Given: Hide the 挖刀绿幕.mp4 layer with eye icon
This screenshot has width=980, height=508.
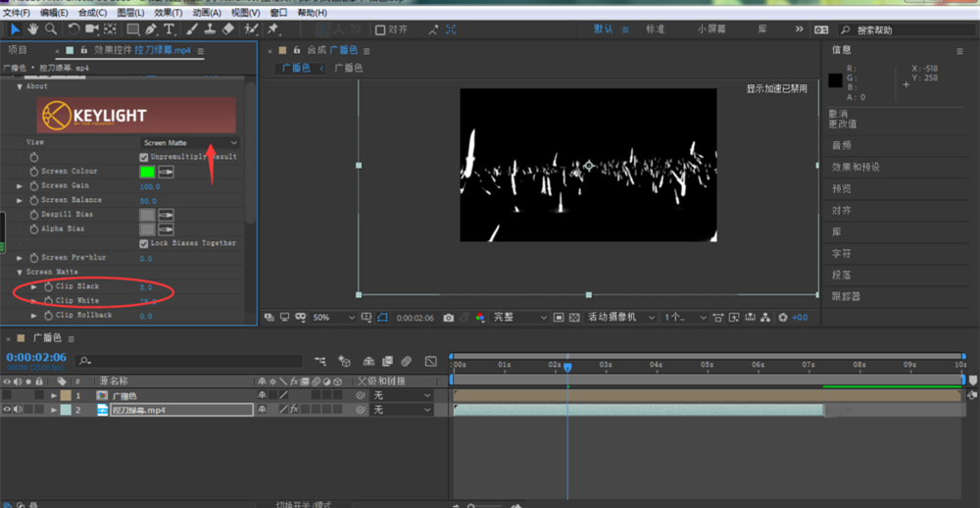Looking at the screenshot, I should click(7, 410).
